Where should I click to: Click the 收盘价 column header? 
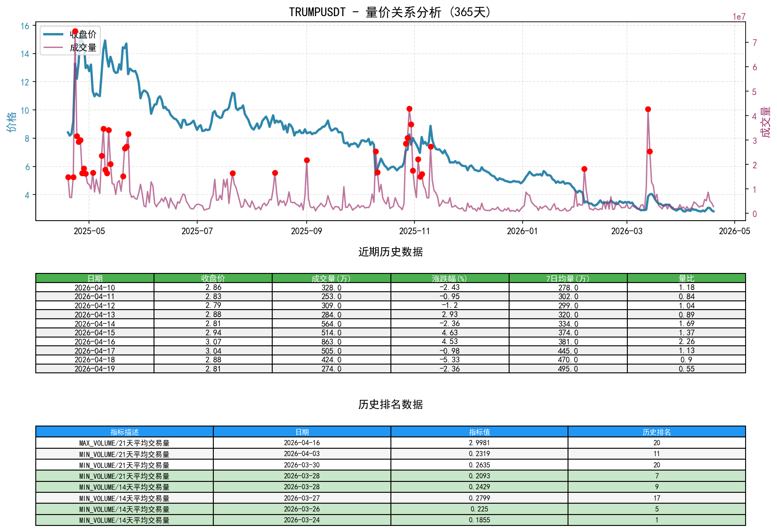(x=213, y=278)
